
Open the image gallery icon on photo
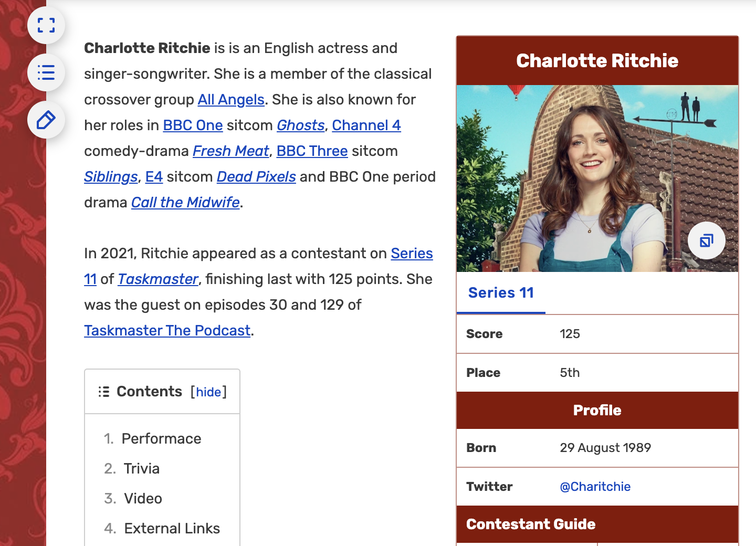tap(706, 241)
